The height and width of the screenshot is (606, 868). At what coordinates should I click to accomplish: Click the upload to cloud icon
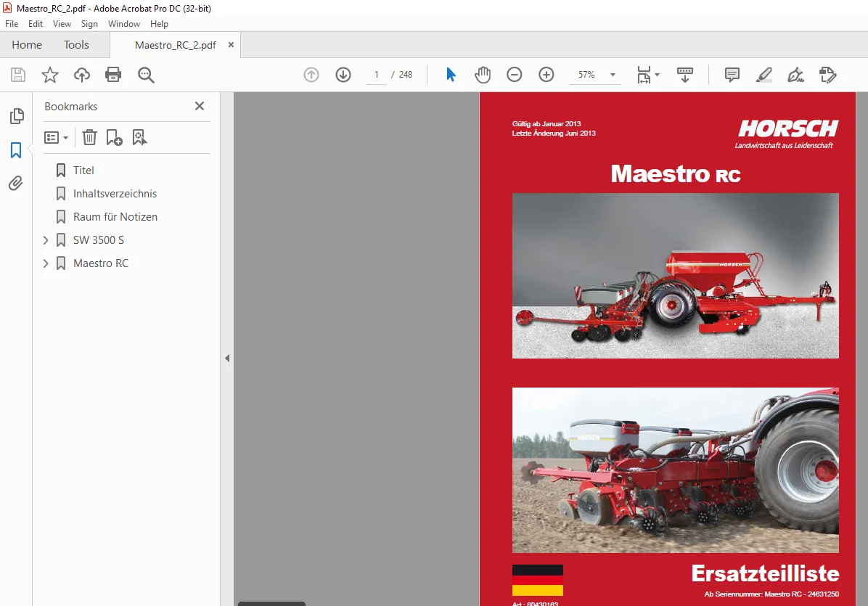(82, 75)
